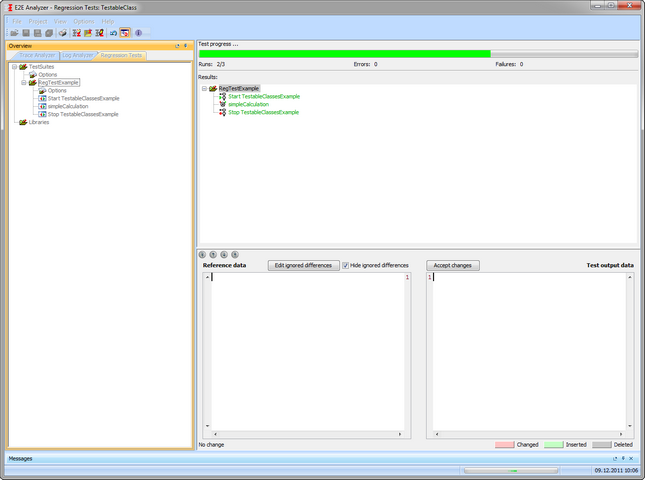
Task: Click the Overview panel pin icon
Action: click(186, 45)
